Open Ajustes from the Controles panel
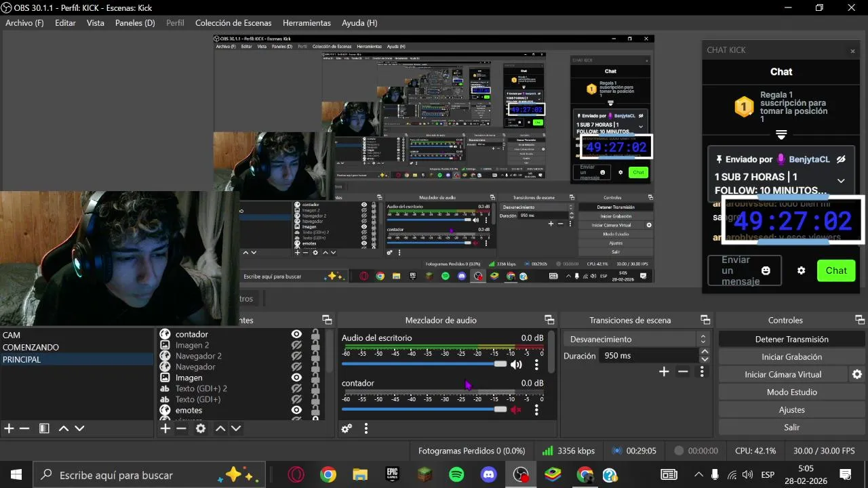The height and width of the screenshot is (488, 868). tap(791, 409)
